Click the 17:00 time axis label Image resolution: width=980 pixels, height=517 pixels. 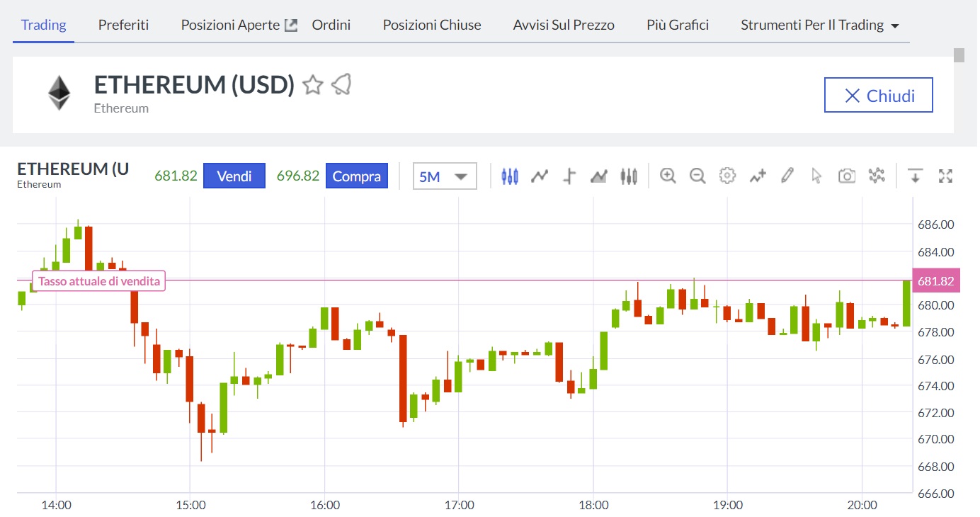pos(459,505)
